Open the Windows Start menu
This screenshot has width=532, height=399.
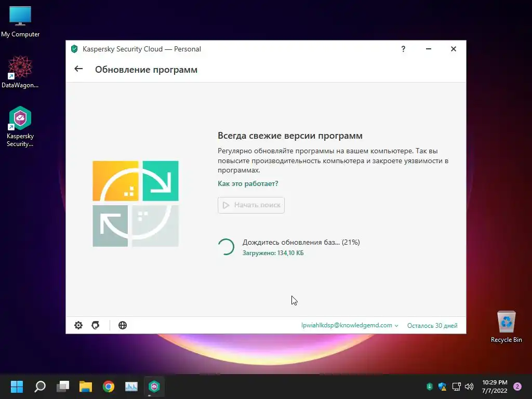(x=17, y=387)
